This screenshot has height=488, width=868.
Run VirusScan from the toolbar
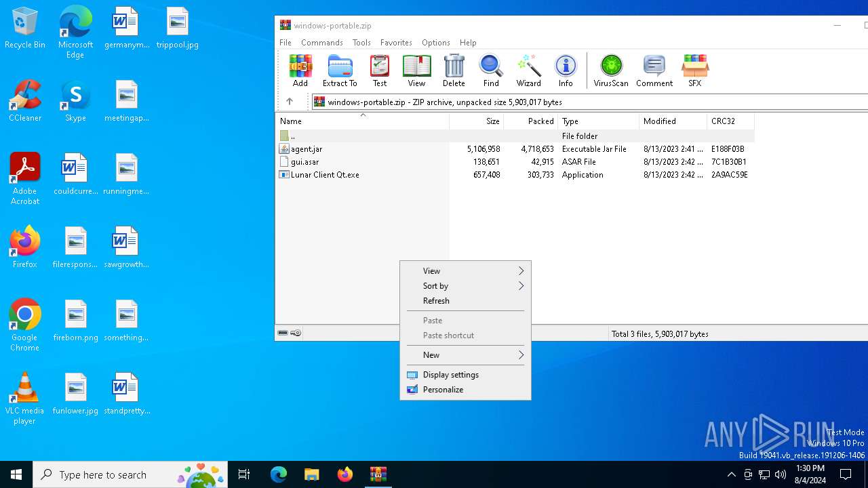[611, 70]
